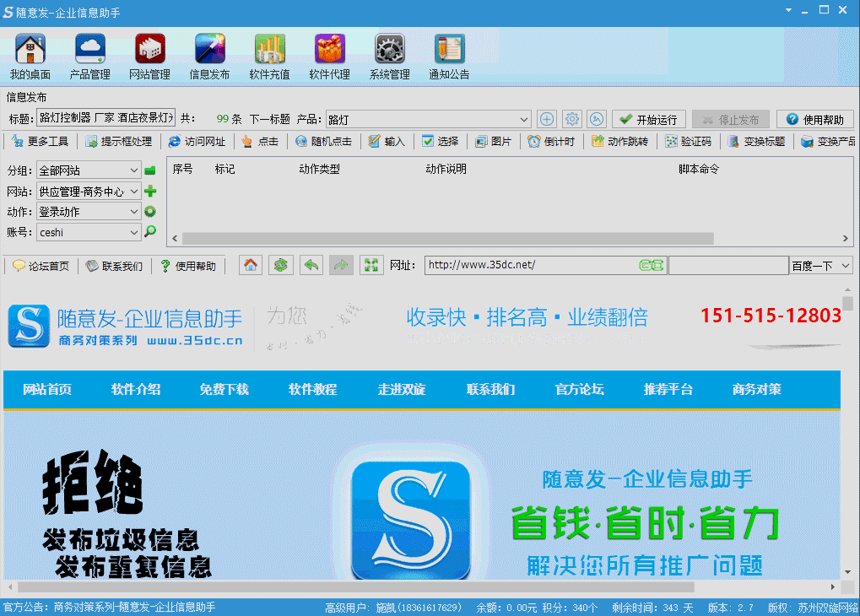Open 走进双旋 nav tab on webpage
Image resolution: width=860 pixels, height=616 pixels.
(402, 390)
